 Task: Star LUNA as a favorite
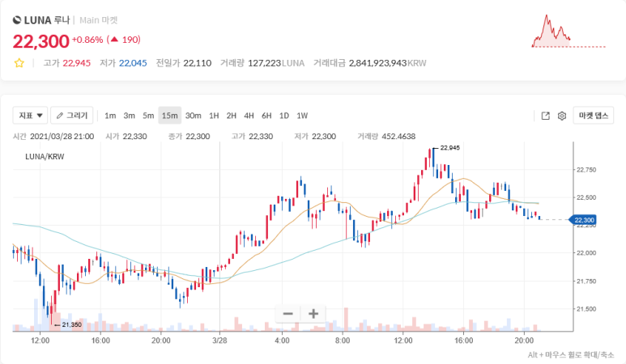pyautogui.click(x=19, y=63)
